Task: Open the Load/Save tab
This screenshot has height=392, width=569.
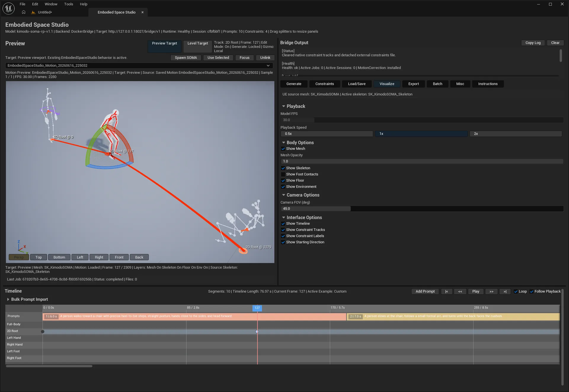Action: point(357,84)
